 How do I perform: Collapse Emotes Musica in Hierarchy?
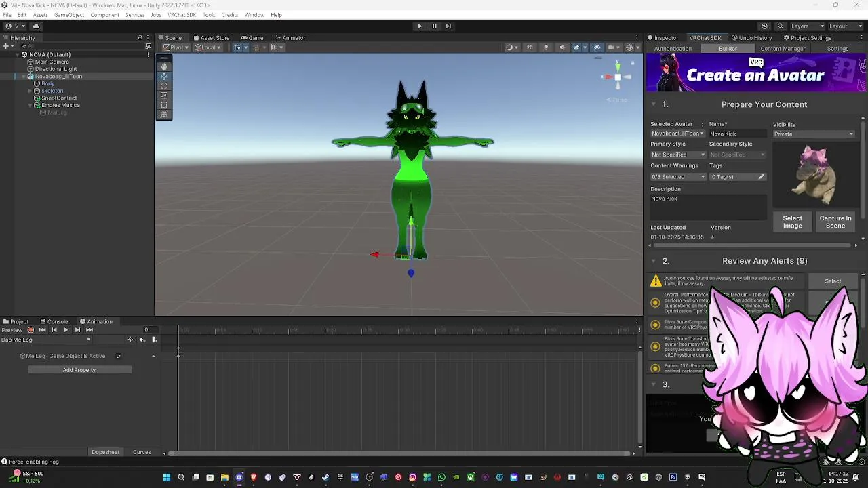(31, 105)
